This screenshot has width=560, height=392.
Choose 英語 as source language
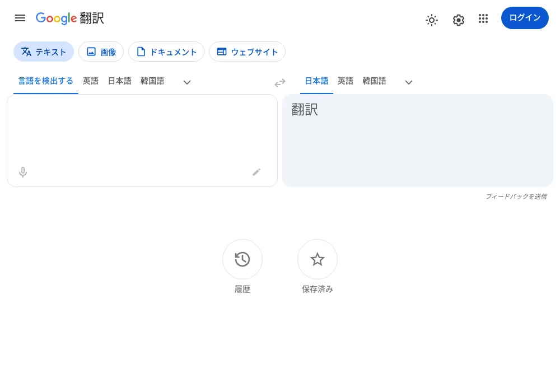pos(91,81)
